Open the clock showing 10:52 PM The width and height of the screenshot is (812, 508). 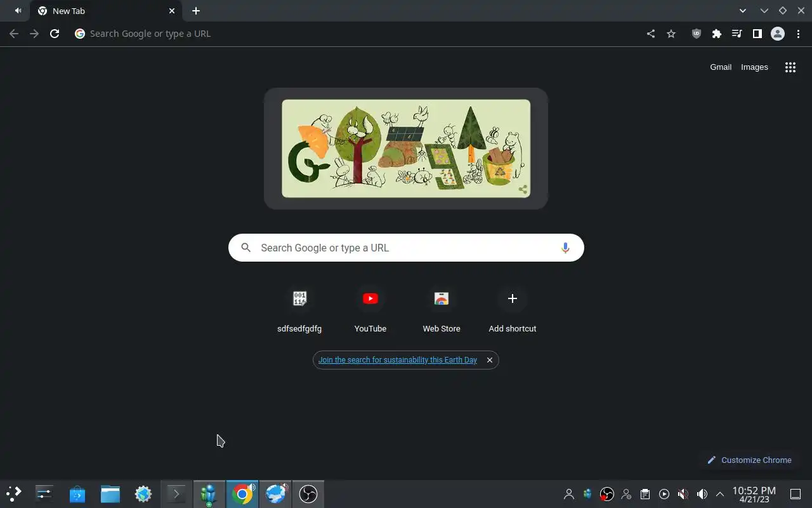coord(754,494)
